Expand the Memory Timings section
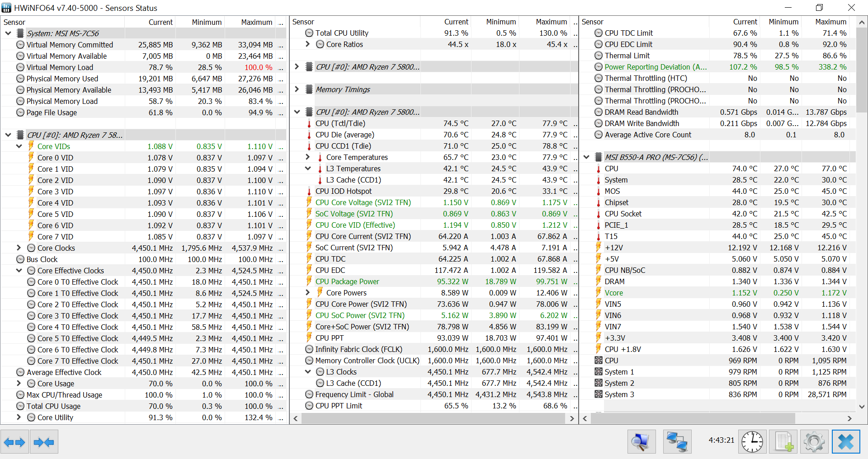868x459 pixels. coord(297,89)
